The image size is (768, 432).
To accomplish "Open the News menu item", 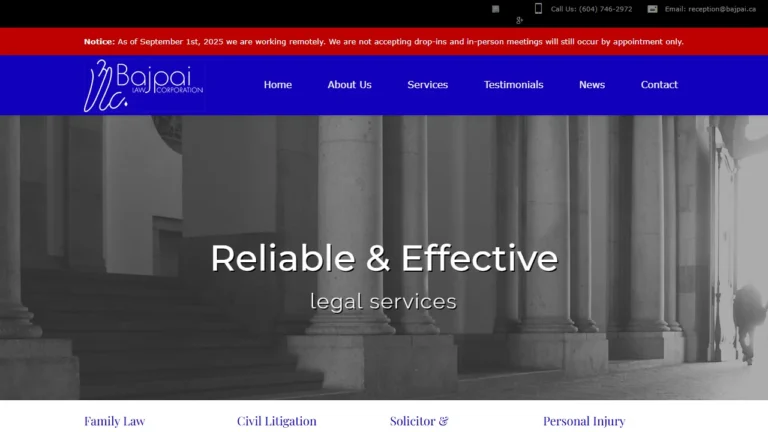I will coord(592,85).
